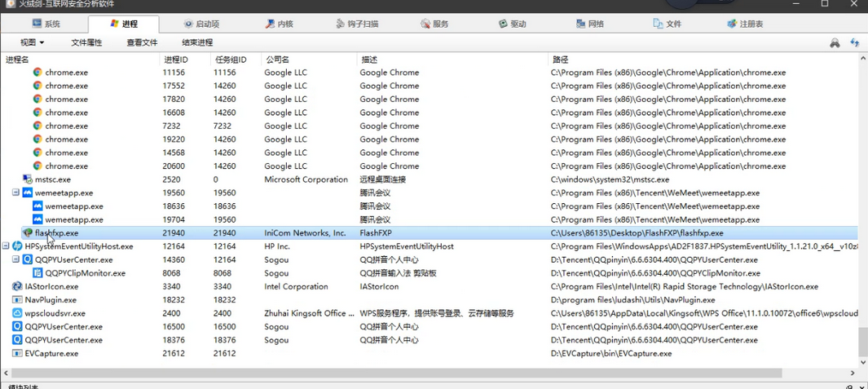This screenshot has width=868, height=389.
Task: Click the Chrome icon of process 11156
Action: pos(37,72)
